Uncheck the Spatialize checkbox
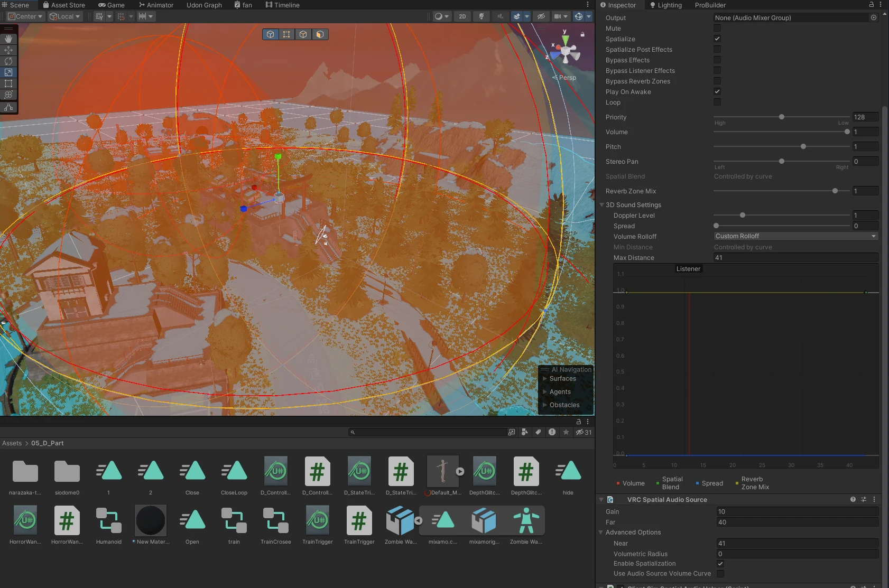 717,39
